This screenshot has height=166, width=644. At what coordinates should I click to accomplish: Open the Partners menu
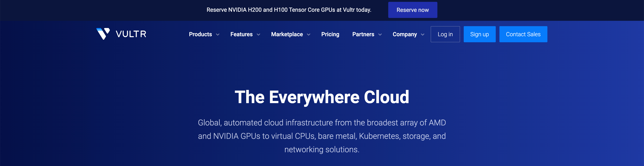click(363, 34)
